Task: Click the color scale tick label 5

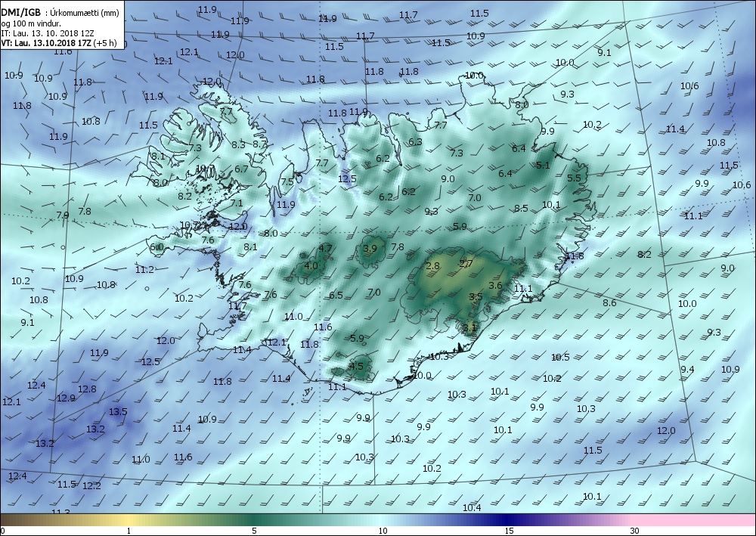Action: [254, 531]
